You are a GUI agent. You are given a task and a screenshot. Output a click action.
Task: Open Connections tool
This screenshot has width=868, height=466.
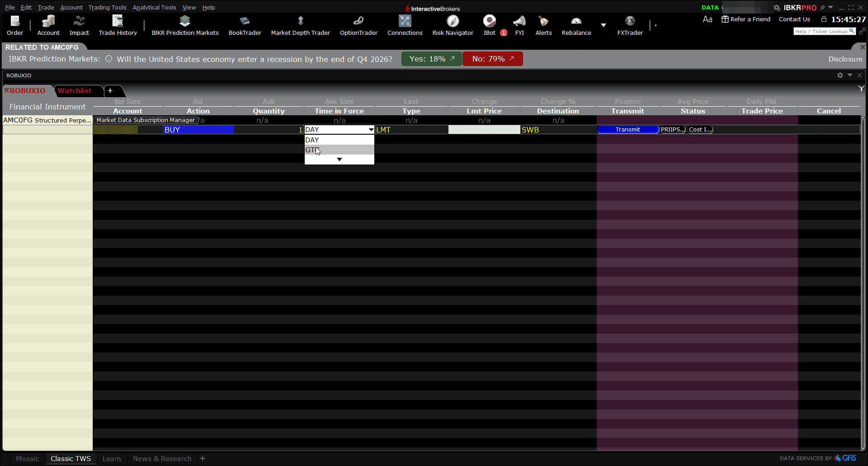click(x=405, y=25)
